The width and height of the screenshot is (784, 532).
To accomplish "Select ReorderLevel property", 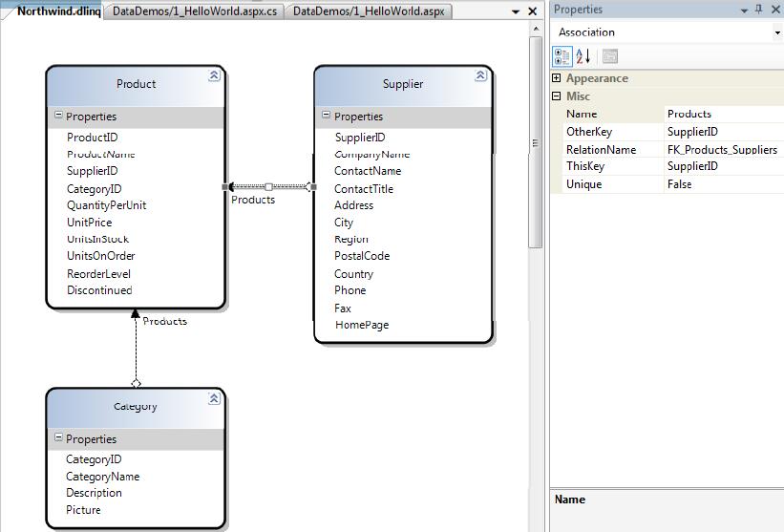I will (98, 274).
